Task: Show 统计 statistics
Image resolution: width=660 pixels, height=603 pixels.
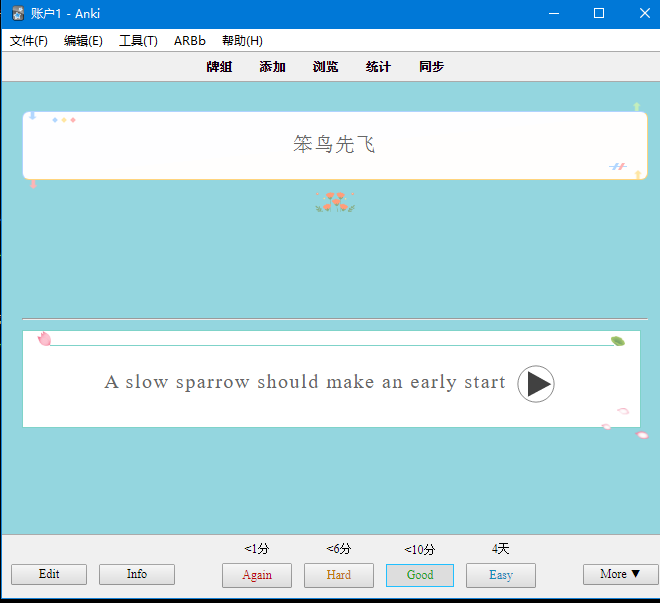Action: [x=378, y=66]
